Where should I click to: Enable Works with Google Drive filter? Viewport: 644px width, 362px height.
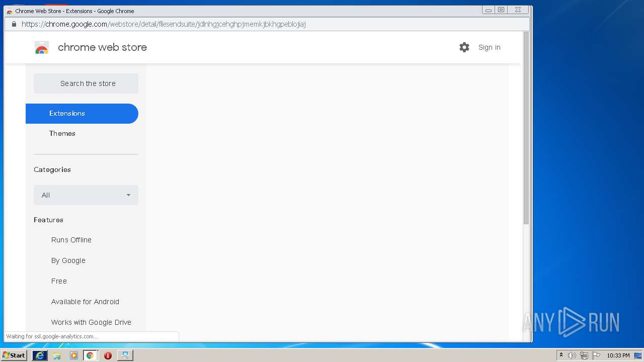tap(91, 322)
